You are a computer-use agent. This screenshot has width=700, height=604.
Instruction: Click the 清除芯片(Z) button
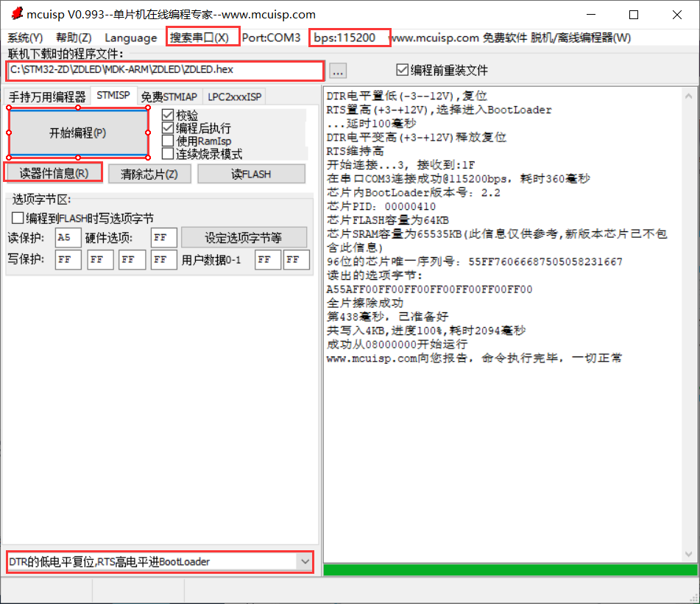coord(149,174)
